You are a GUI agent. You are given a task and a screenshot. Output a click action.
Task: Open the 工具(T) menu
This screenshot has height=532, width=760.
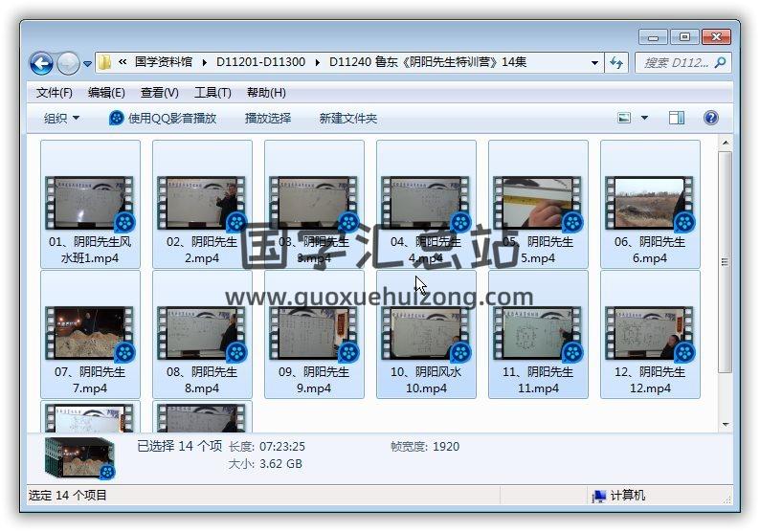click(x=212, y=93)
